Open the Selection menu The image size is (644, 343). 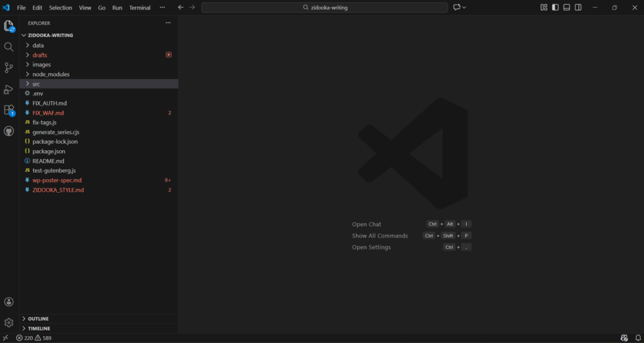coord(60,8)
